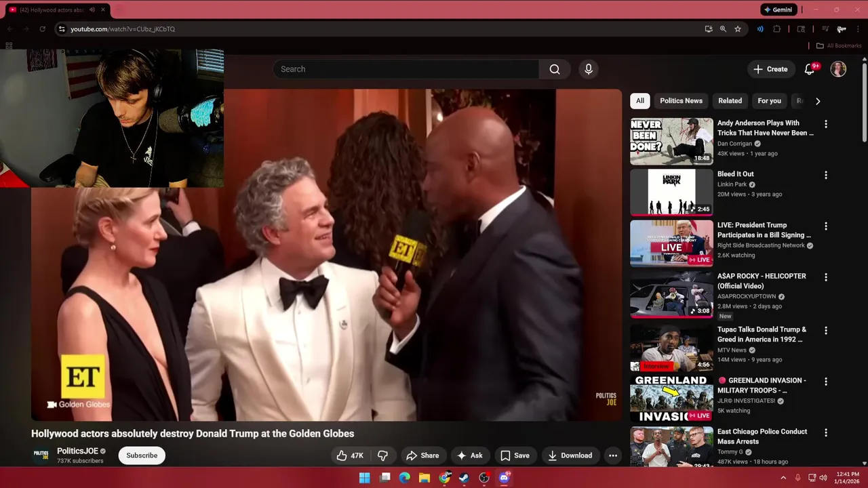Open the PoliticsJOE channel name link
Image resolution: width=868 pixels, height=488 pixels.
pyautogui.click(x=77, y=451)
